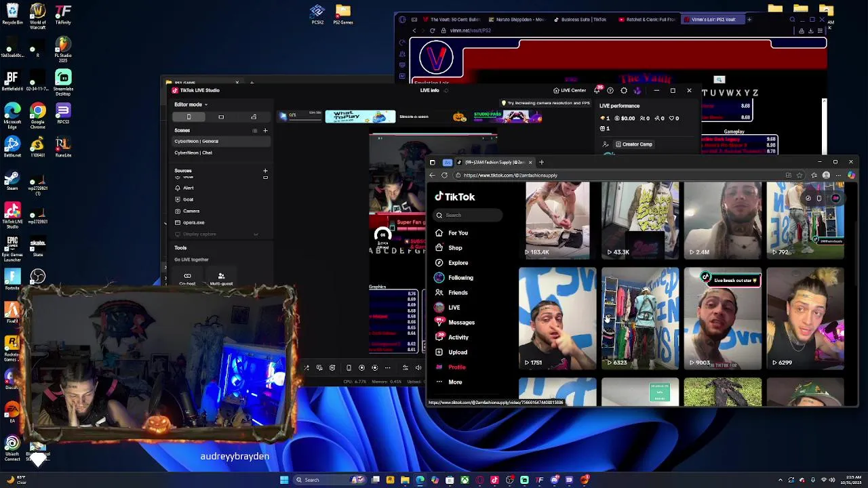The width and height of the screenshot is (868, 488).
Task: Click the What To Play banner
Action: click(360, 117)
